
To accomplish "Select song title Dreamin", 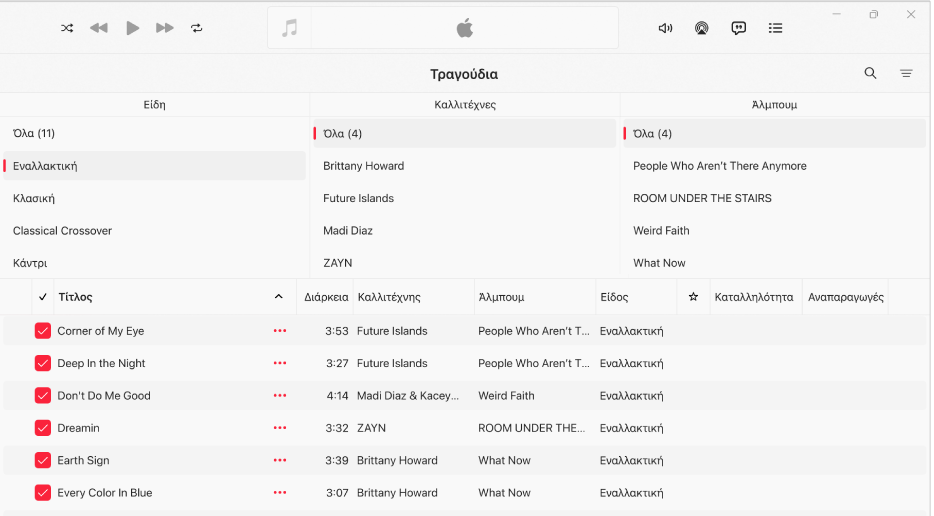I will point(78,428).
